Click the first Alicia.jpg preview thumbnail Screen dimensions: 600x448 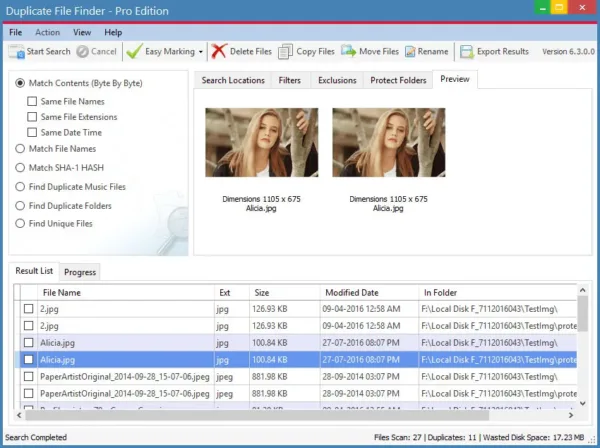261,142
